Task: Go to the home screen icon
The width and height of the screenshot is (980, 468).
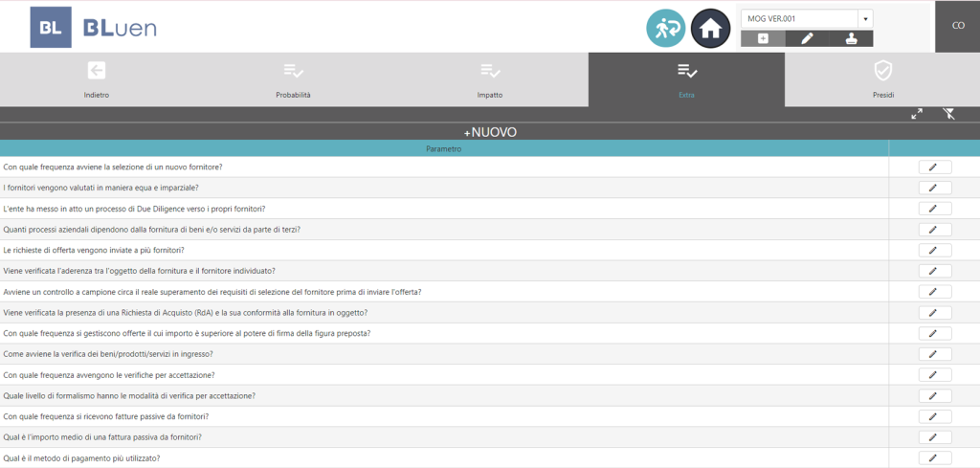Action: click(x=711, y=29)
